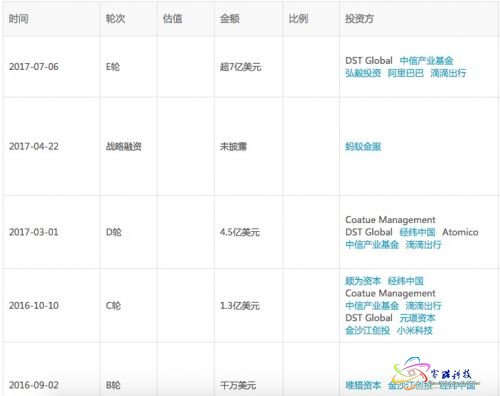500x396 pixels.
Task: Click the 投资方 column header
Action: pos(359,19)
